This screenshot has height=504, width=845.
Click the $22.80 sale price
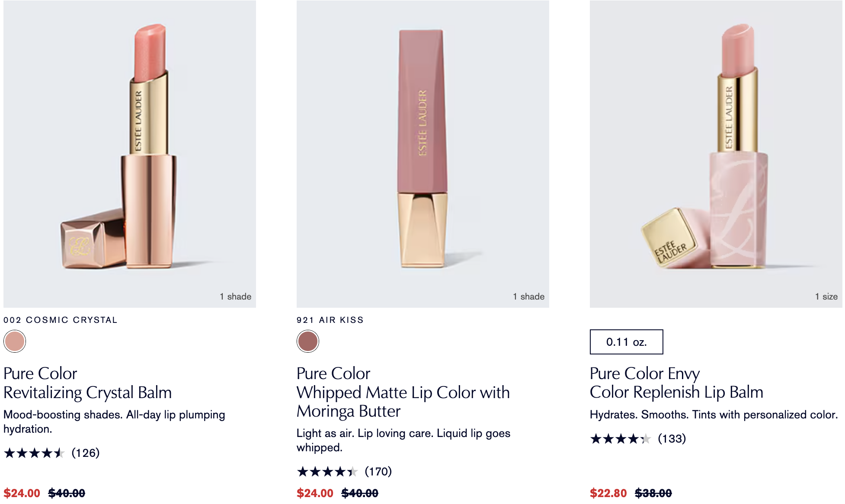click(608, 493)
